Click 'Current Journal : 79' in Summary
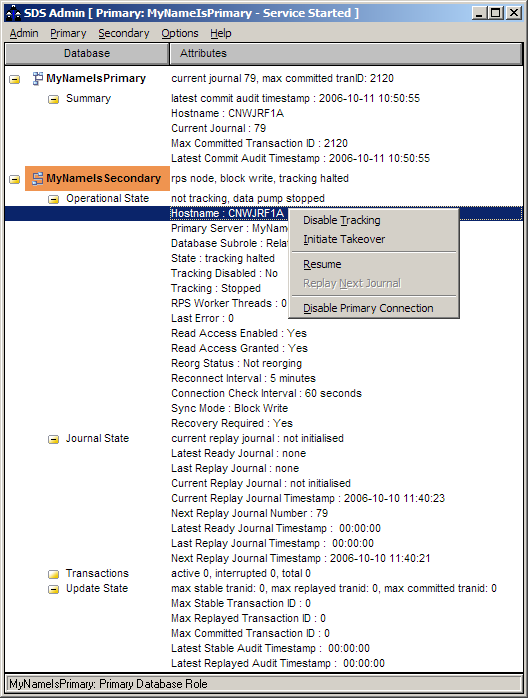This screenshot has width=528, height=698. (219, 128)
